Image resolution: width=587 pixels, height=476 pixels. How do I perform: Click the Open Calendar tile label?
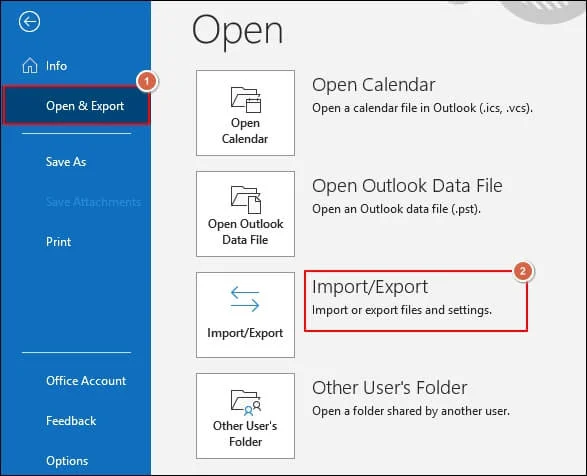coord(245,131)
